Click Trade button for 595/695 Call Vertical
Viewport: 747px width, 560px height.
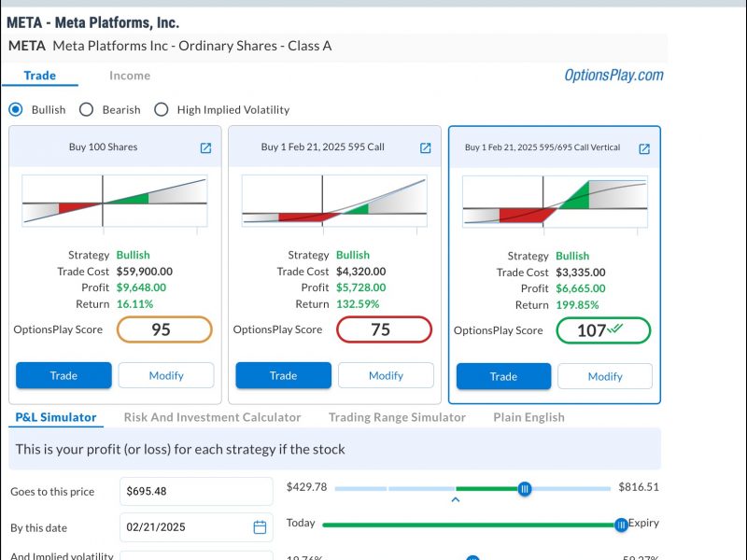tap(503, 376)
